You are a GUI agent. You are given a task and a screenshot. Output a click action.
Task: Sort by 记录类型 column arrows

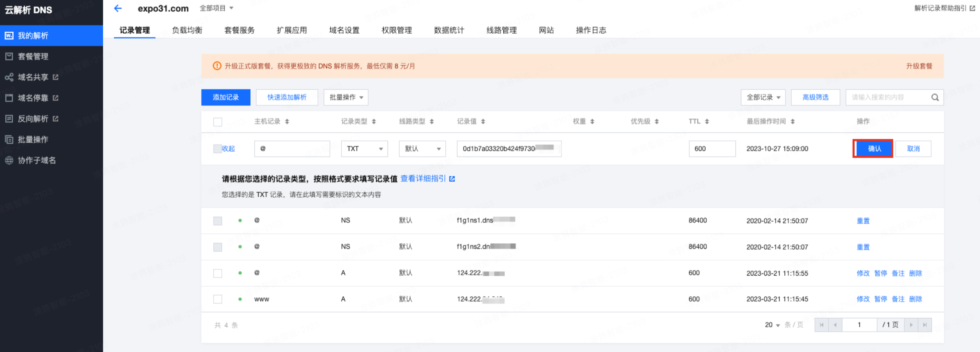374,122
